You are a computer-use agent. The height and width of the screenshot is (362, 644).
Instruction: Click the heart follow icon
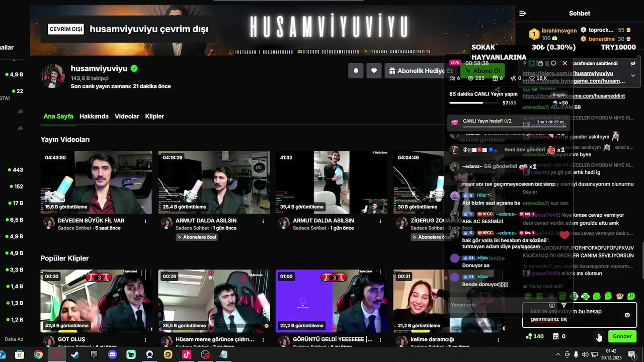coord(374,71)
